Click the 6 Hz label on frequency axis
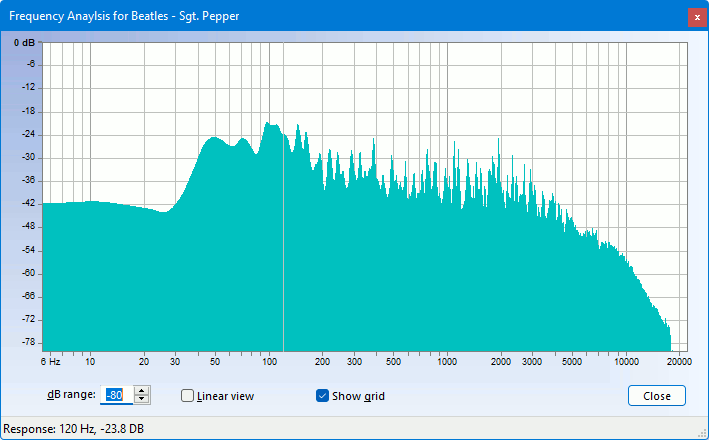Screen dimensions: 709x440 50,360
